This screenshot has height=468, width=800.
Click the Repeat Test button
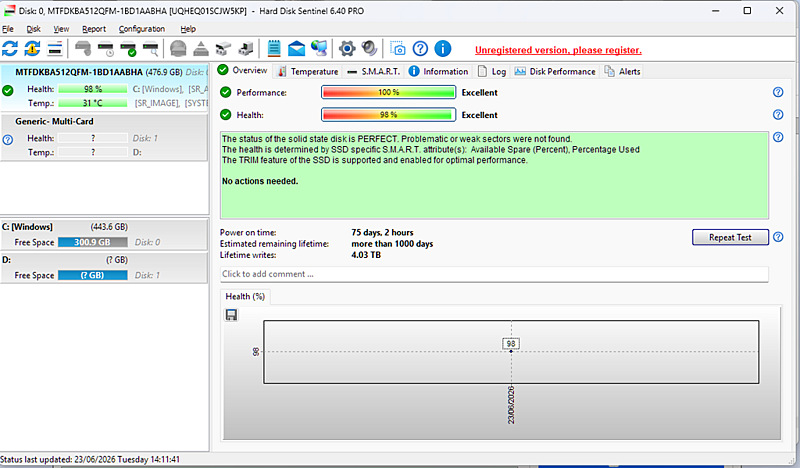[730, 237]
